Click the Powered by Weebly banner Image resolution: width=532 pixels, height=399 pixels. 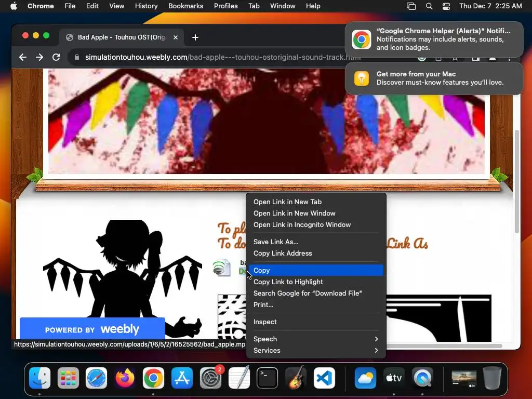click(x=92, y=329)
